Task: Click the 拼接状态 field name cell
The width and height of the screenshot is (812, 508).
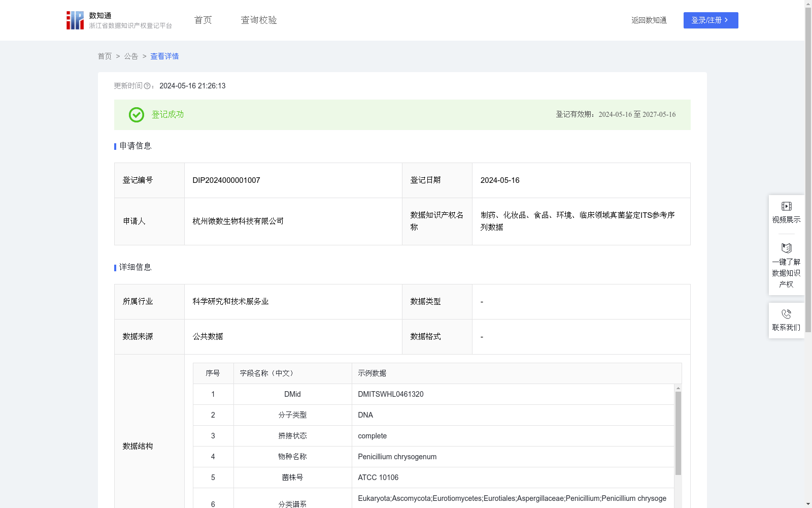Action: pos(292,436)
